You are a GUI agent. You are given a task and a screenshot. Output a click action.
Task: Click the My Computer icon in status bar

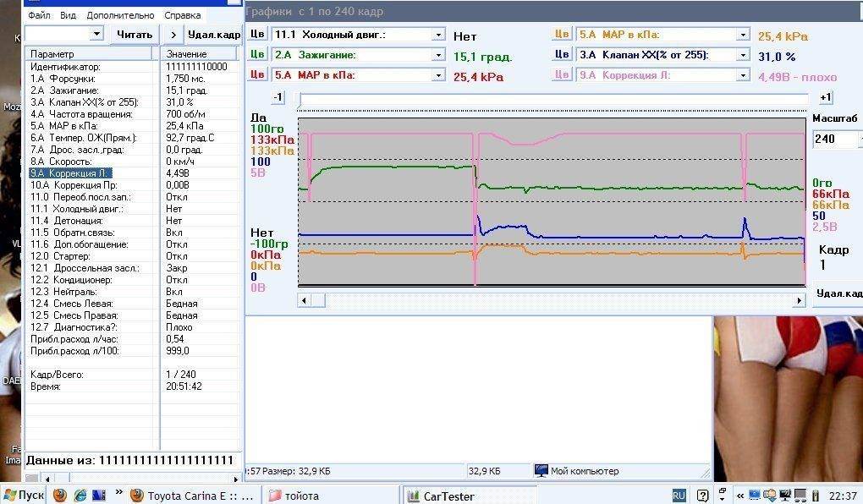[x=541, y=471]
